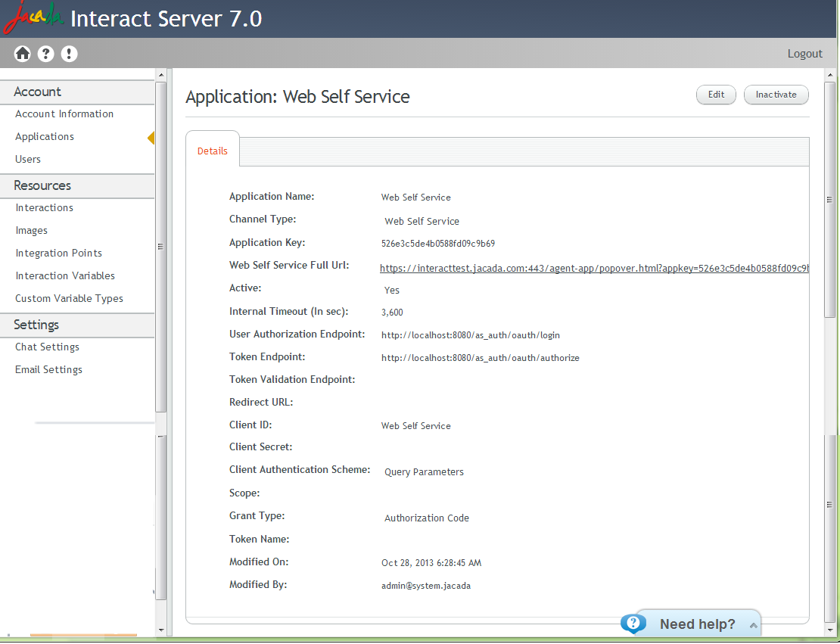This screenshot has height=644, width=840.
Task: Open Email Settings
Action: (48, 370)
